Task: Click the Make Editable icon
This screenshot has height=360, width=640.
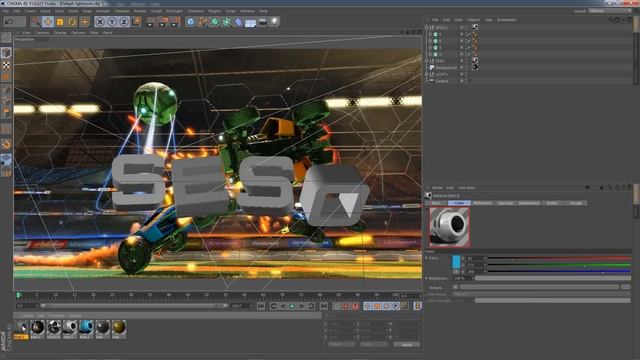Action: [x=6, y=38]
